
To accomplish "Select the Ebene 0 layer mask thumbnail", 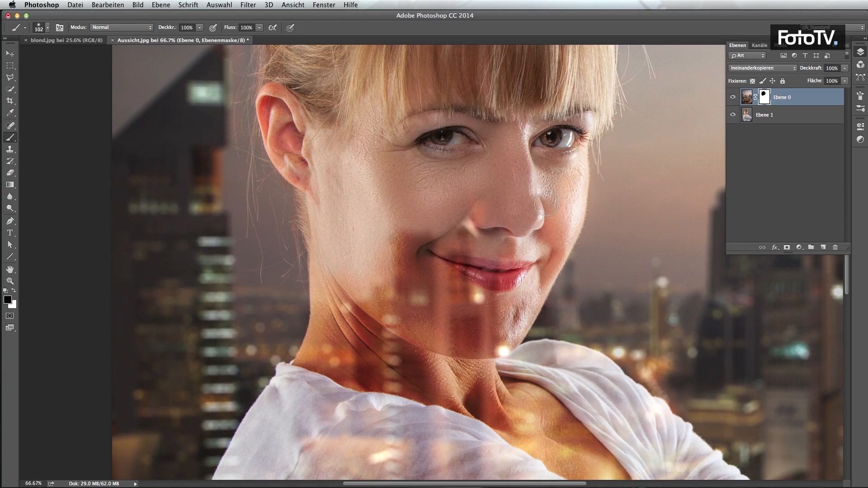I will [764, 97].
